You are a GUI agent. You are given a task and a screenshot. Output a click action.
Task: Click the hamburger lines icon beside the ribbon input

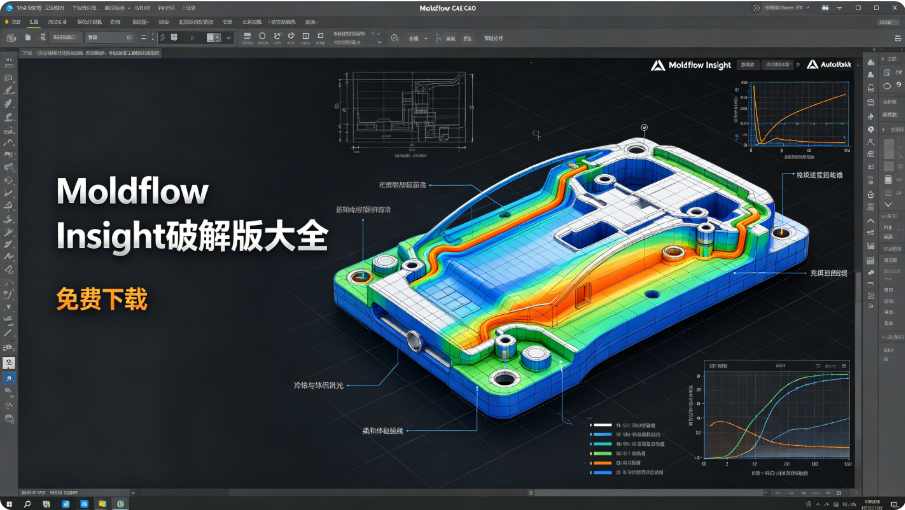[144, 38]
